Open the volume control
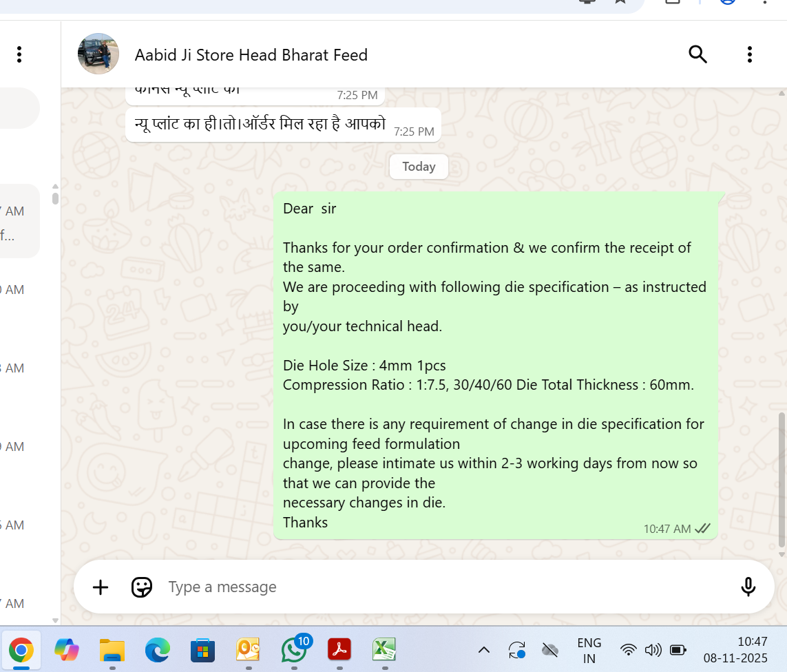The image size is (787, 672). pos(653,650)
